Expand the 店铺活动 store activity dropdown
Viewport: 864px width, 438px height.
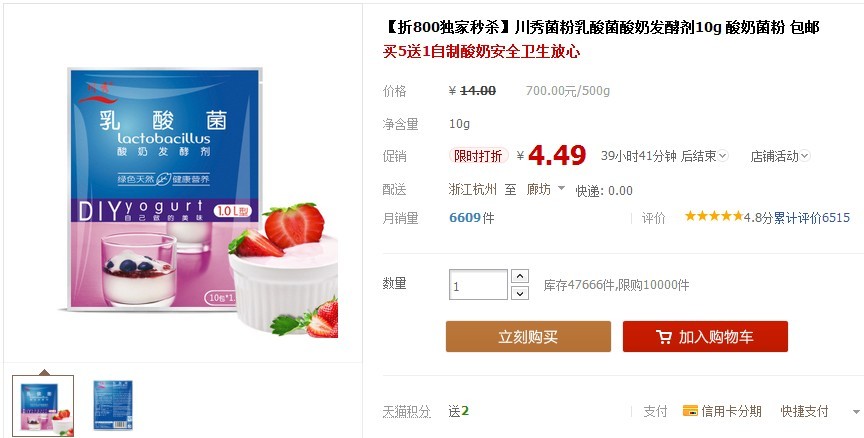click(x=780, y=156)
